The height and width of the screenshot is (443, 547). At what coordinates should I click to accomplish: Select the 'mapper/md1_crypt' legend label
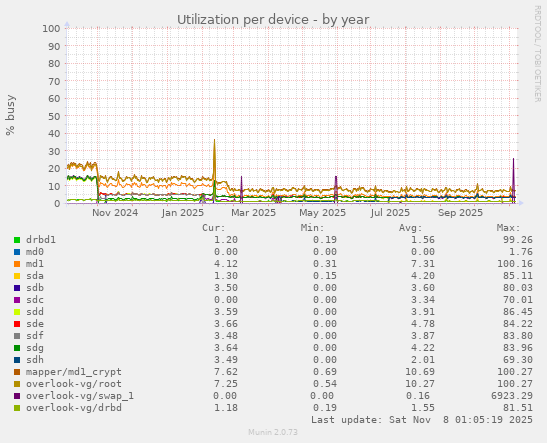74,372
